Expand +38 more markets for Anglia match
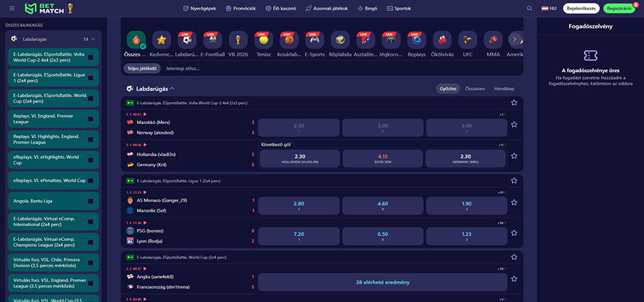This screenshot has width=644, height=302. (502, 268)
